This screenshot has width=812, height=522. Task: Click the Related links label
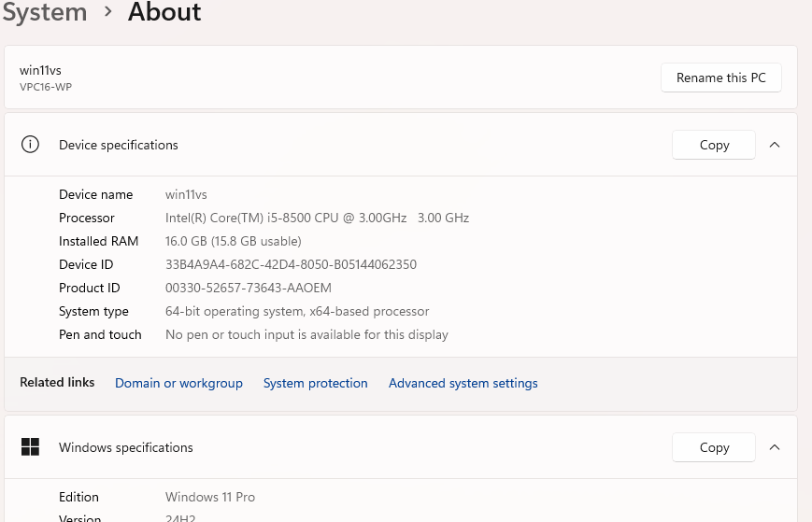click(x=57, y=382)
